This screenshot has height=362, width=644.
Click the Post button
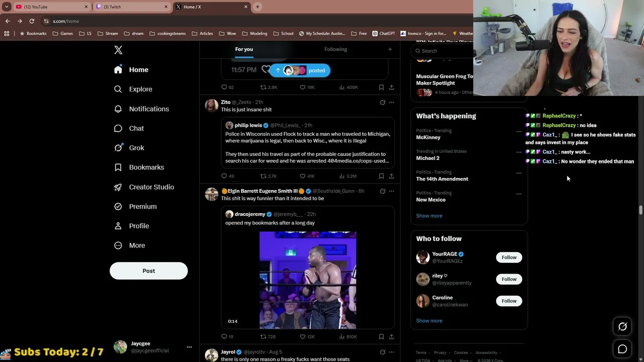[x=148, y=271]
